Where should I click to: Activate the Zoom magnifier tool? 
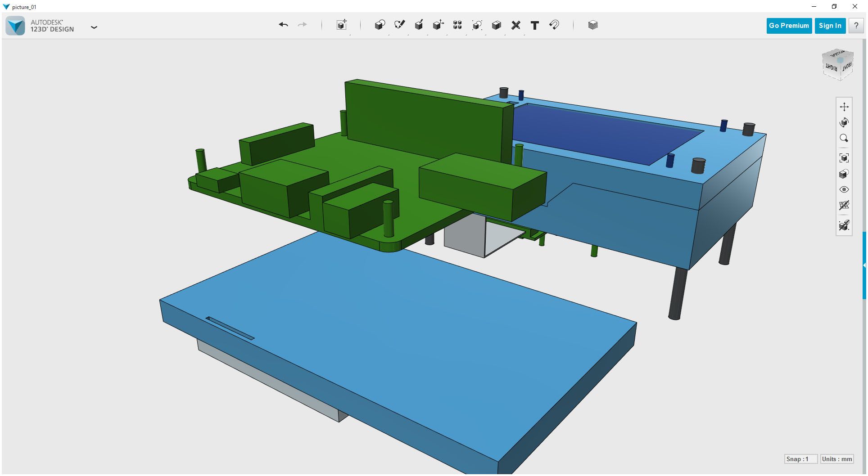(845, 138)
